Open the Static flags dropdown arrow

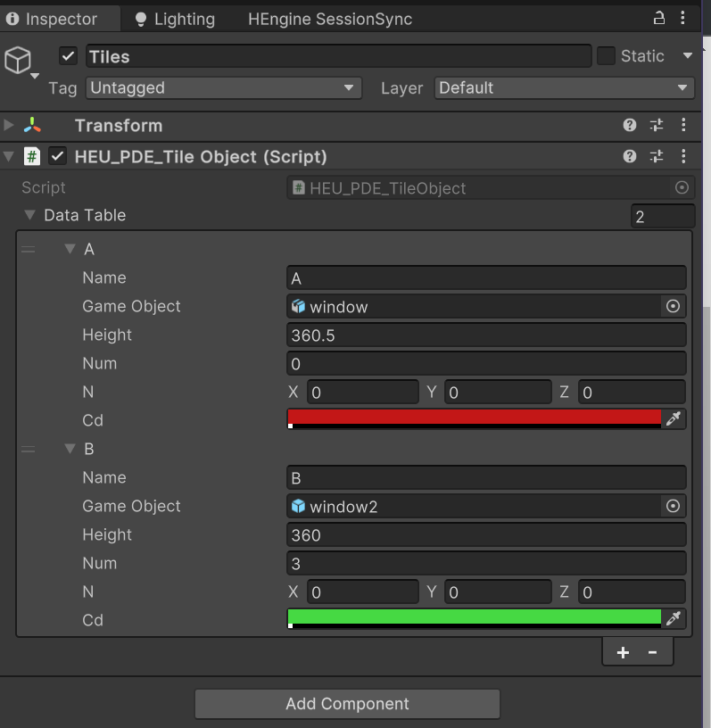(x=688, y=55)
